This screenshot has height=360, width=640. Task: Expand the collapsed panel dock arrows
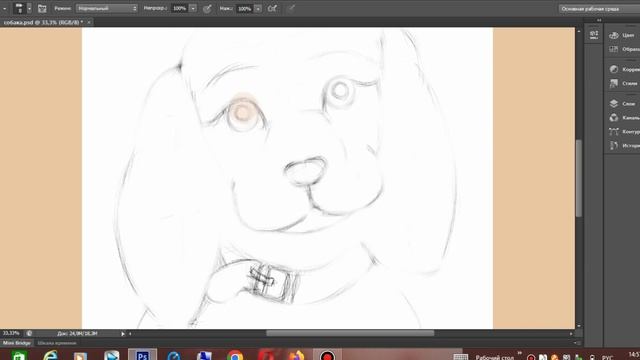(599, 20)
